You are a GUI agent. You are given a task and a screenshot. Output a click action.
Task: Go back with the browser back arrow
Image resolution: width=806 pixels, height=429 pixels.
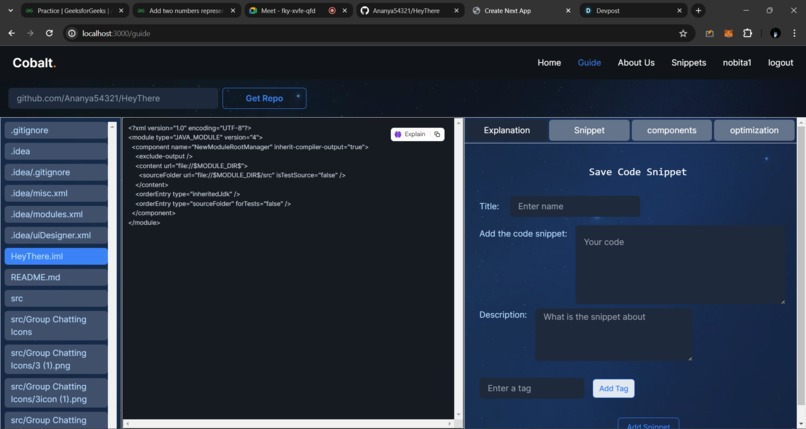11,33
